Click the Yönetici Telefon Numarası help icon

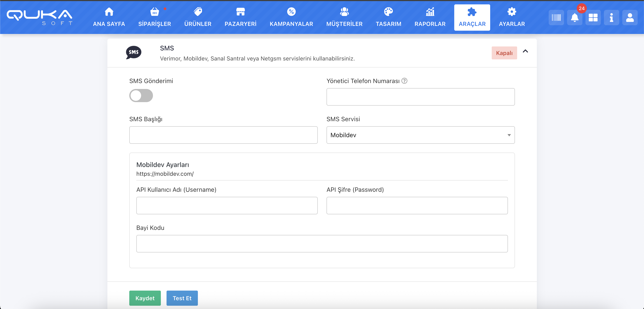point(404,81)
